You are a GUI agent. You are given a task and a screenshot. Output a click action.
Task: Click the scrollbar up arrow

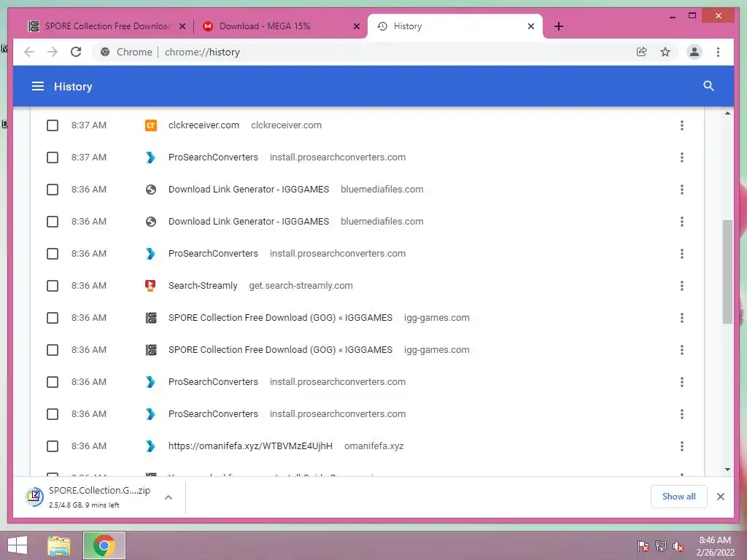click(727, 113)
